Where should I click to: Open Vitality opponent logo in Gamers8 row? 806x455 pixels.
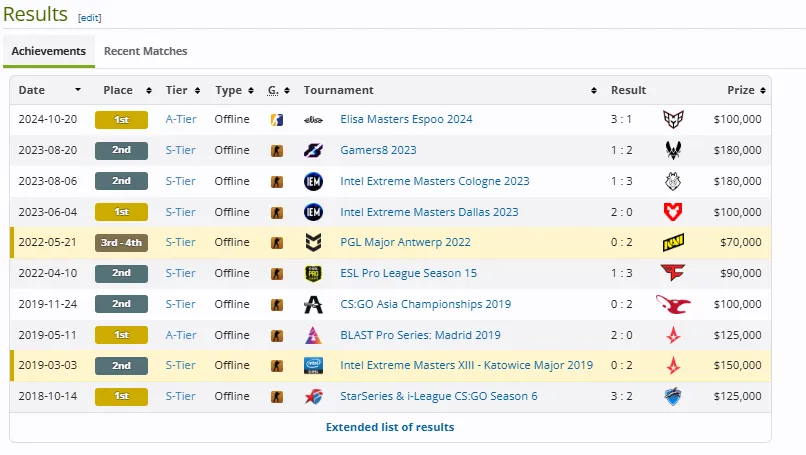pos(673,150)
